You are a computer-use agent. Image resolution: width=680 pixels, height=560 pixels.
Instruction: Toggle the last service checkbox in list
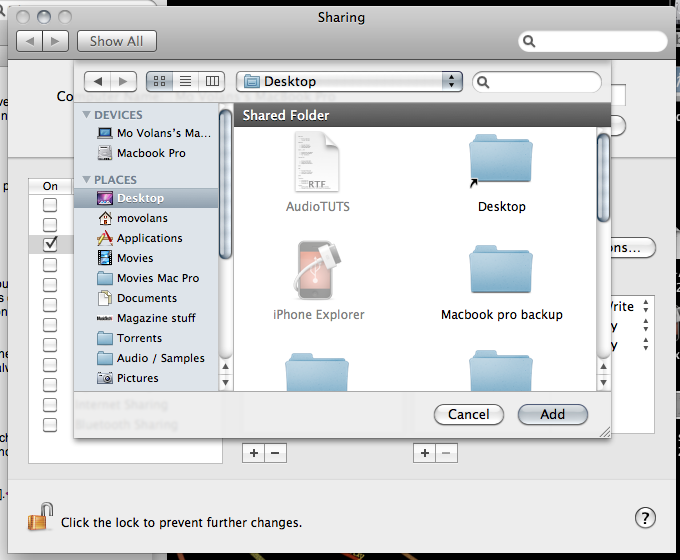coord(50,424)
